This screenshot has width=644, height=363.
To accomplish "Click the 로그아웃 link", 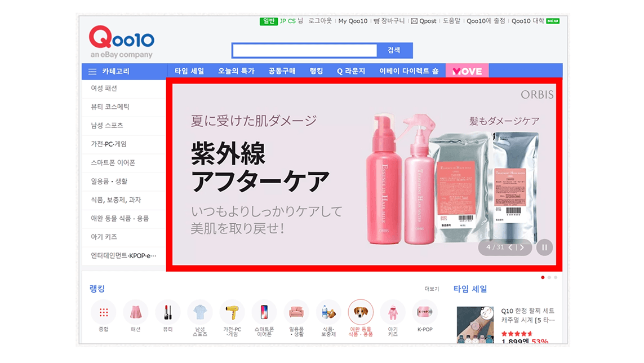I will 320,21.
